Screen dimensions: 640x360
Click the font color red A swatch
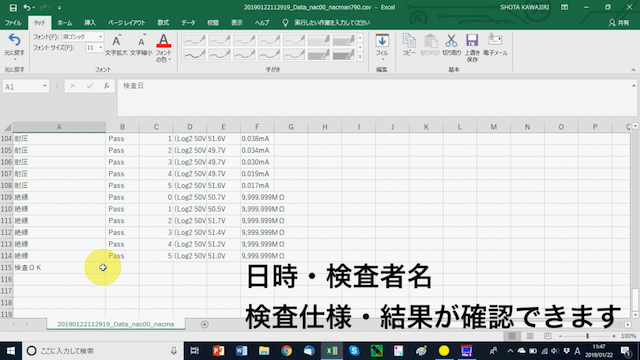163,41
